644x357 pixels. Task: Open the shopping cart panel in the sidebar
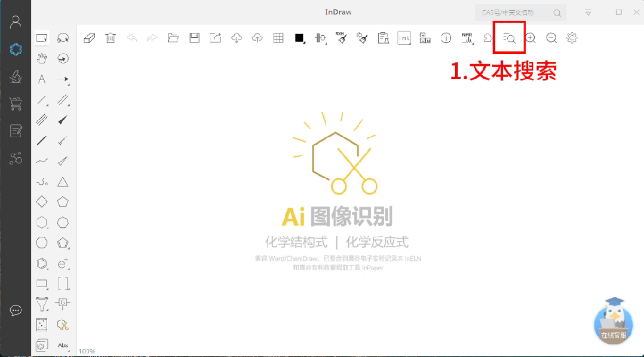(x=16, y=102)
